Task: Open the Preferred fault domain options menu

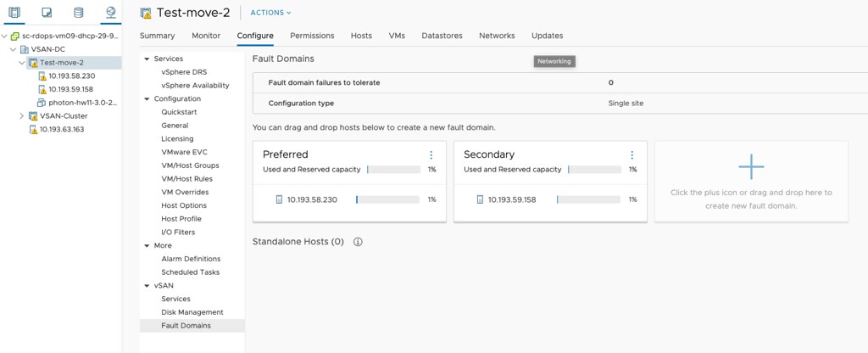Action: click(431, 155)
